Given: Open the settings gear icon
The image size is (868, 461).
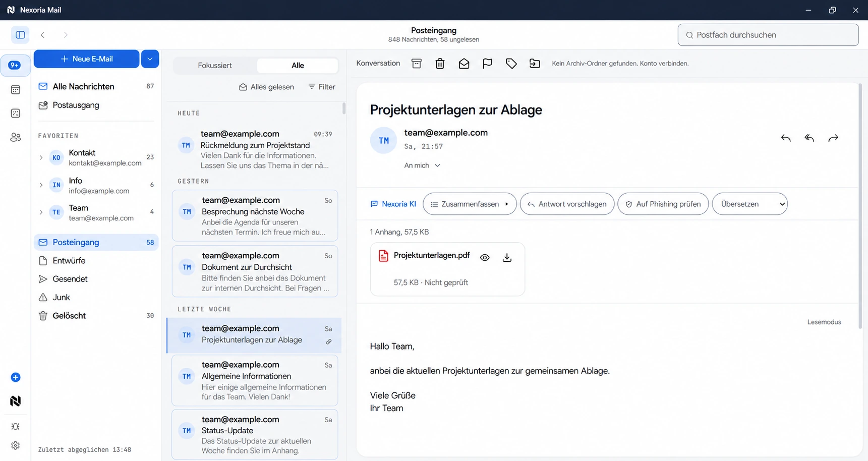Looking at the screenshot, I should coord(16,446).
